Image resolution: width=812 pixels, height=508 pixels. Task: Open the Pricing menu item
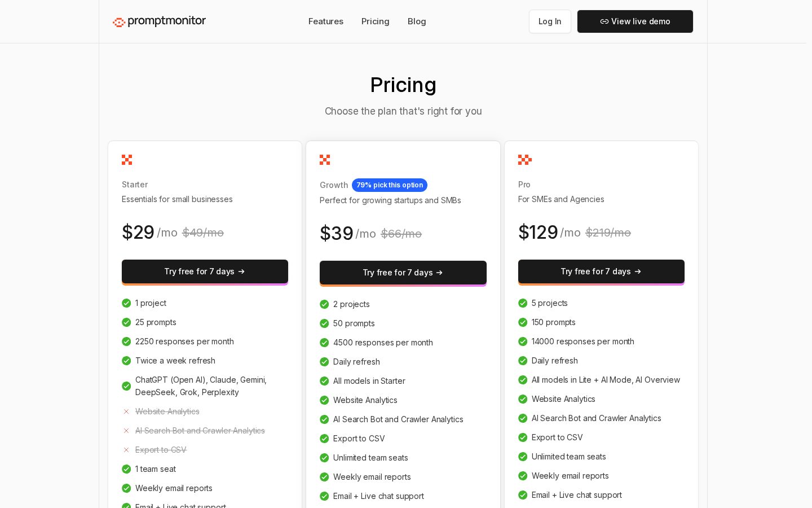(x=376, y=21)
